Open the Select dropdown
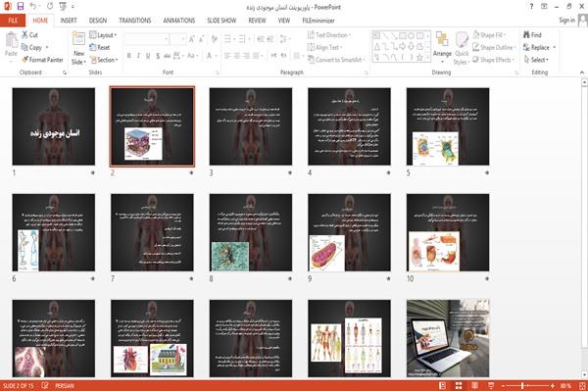The image size is (588, 391). 536,60
